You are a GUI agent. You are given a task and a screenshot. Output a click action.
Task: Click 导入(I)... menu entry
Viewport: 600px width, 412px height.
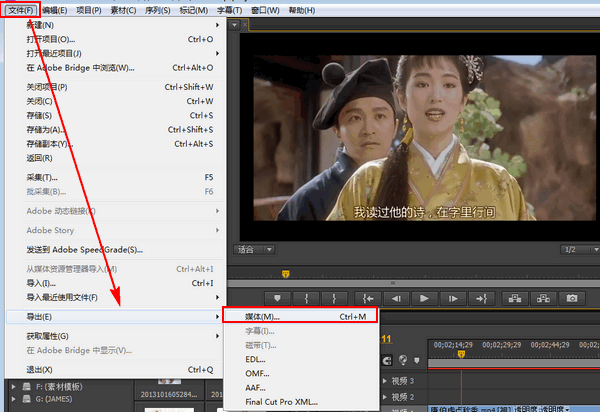pyautogui.click(x=116, y=283)
